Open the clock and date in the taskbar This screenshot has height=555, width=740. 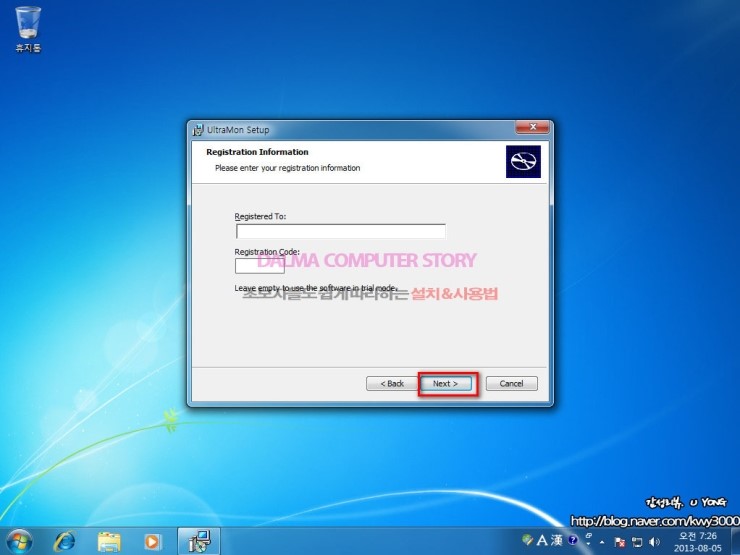tap(698, 541)
